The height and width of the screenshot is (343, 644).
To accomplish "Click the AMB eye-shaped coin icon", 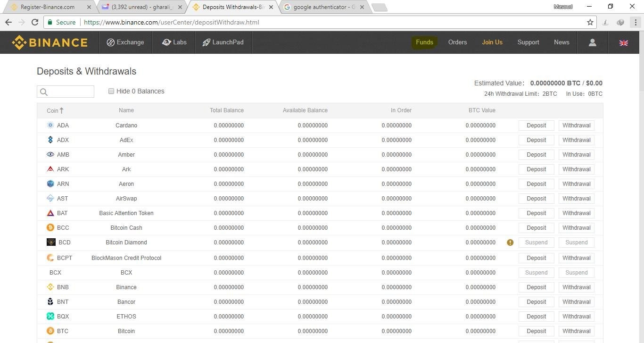I will point(50,155).
